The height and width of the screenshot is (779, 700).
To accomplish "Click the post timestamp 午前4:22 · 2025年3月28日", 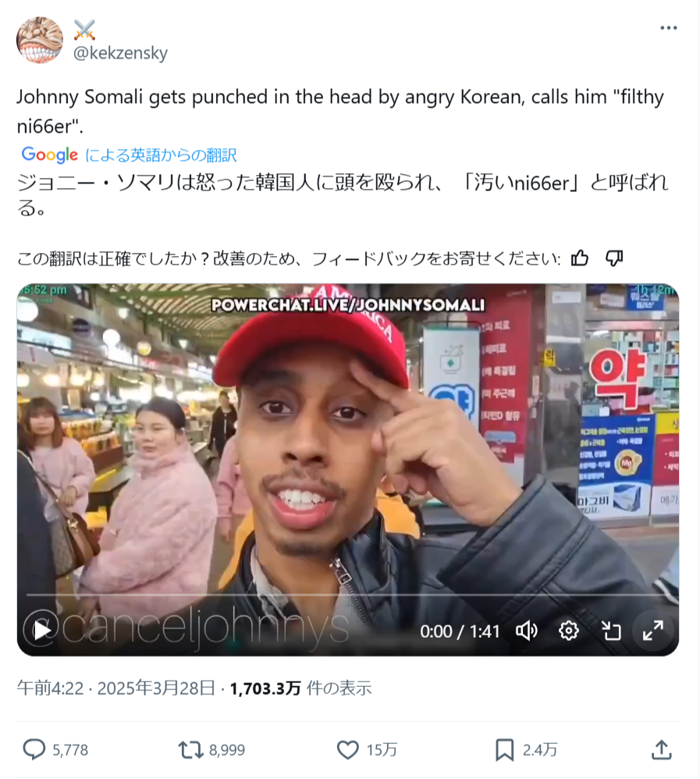I will pos(115,688).
